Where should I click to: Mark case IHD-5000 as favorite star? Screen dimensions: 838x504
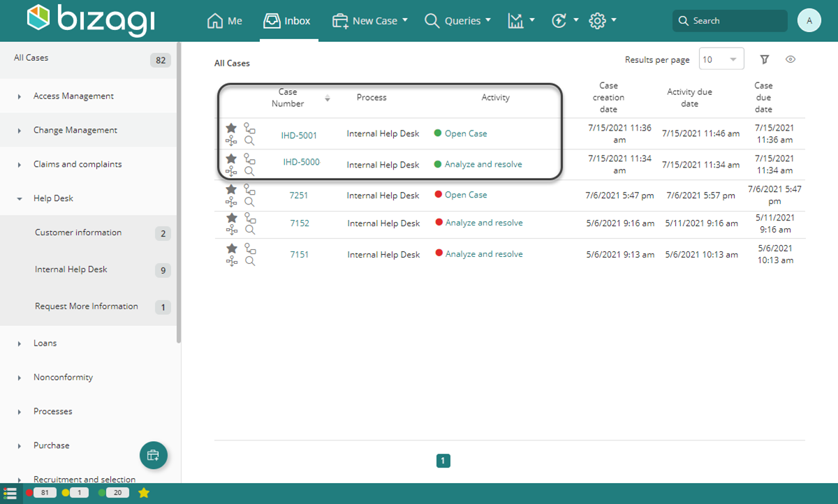click(x=231, y=158)
